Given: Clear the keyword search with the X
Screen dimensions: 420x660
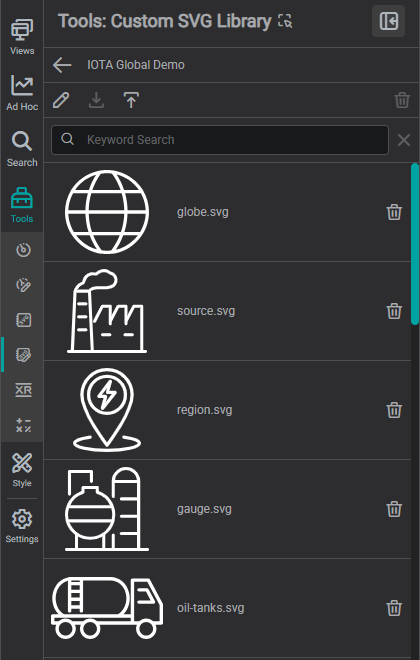Looking at the screenshot, I should (x=404, y=140).
